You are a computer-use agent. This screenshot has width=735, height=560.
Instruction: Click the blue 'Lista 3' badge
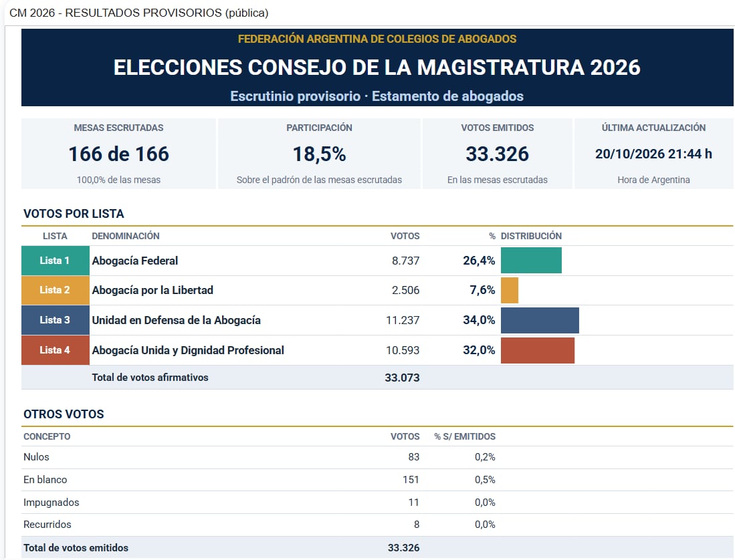(55, 320)
